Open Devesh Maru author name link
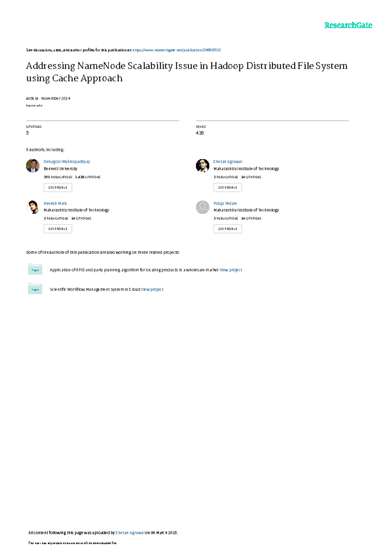 [55, 203]
